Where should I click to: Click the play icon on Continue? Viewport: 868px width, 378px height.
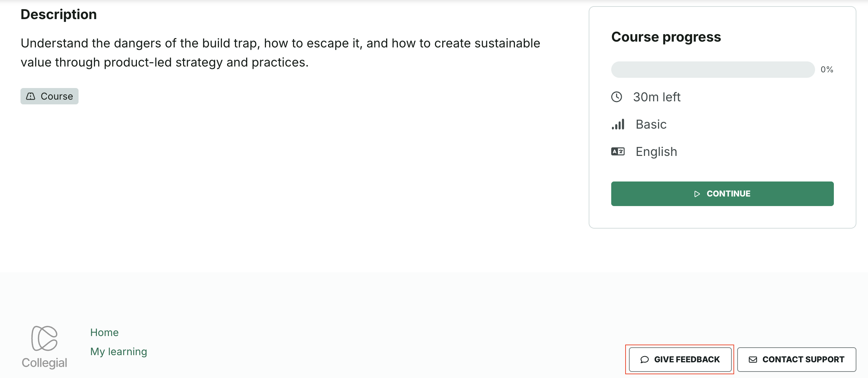[x=697, y=194]
